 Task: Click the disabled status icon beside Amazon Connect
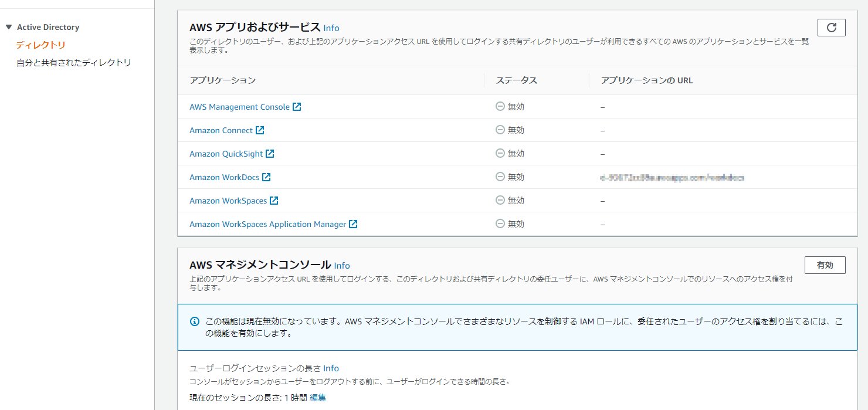point(500,130)
